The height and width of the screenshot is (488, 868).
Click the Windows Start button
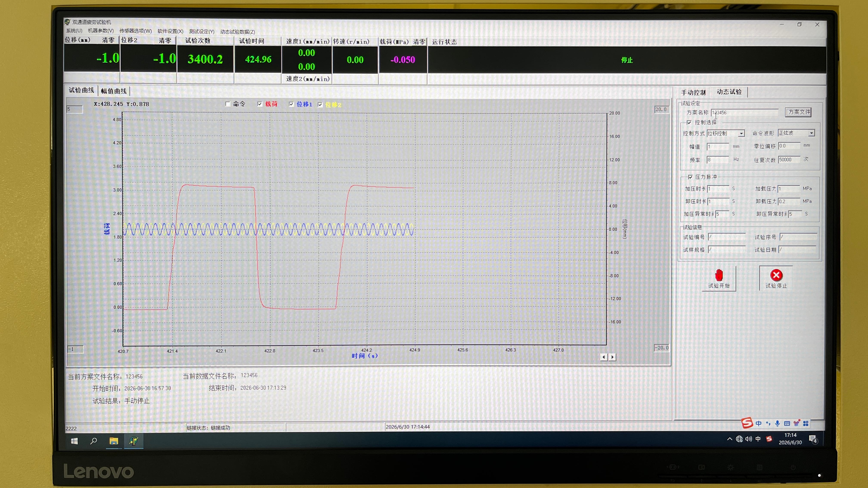(x=74, y=441)
